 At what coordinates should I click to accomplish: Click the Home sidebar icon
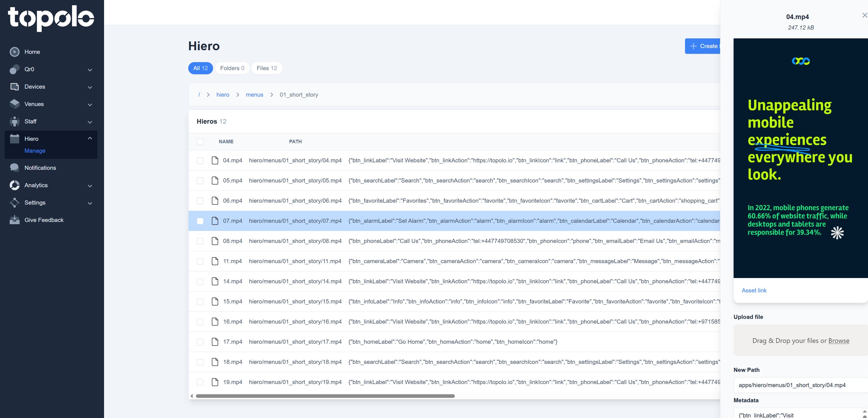(x=14, y=52)
